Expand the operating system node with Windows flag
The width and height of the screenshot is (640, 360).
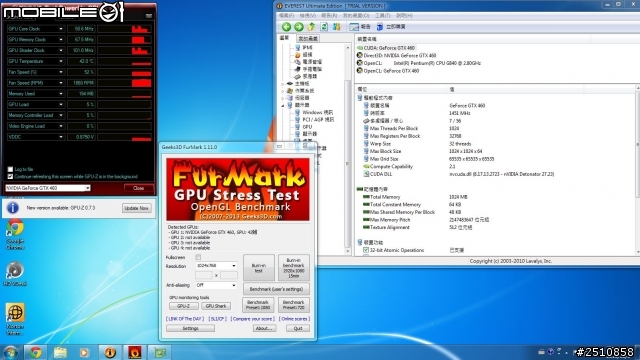click(x=282, y=91)
